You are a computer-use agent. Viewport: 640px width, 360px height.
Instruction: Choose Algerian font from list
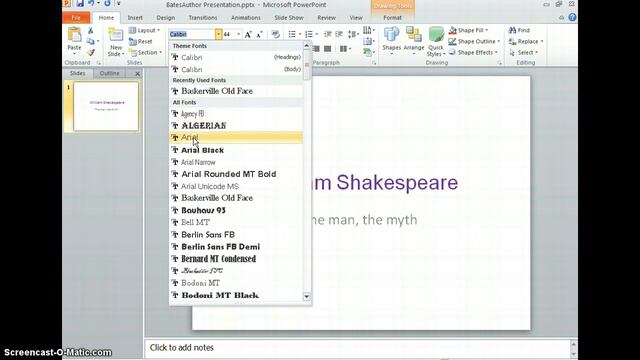coord(236,125)
